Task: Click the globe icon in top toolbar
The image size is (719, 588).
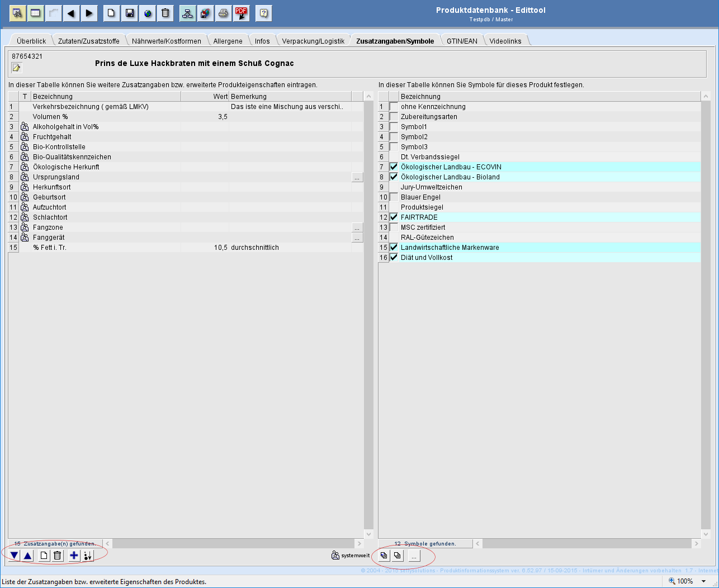Action: pos(148,13)
